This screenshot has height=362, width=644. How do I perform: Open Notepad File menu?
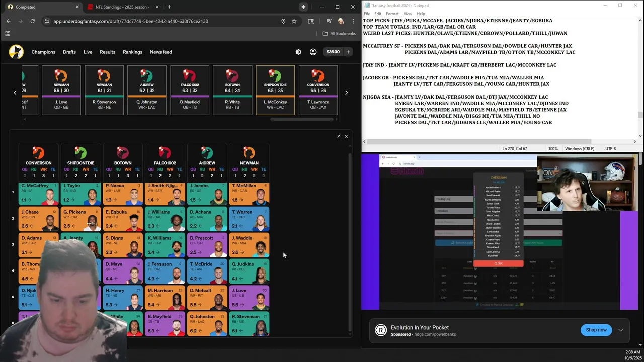367,14
